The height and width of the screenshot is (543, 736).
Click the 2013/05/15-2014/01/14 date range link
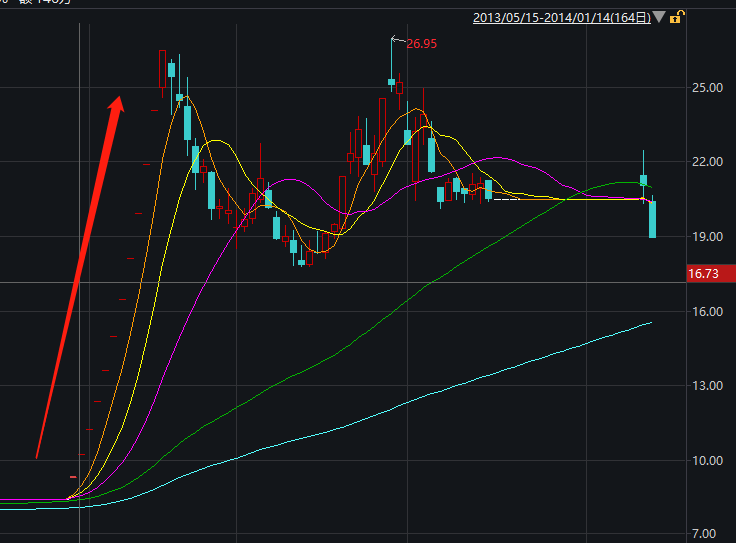click(x=561, y=17)
